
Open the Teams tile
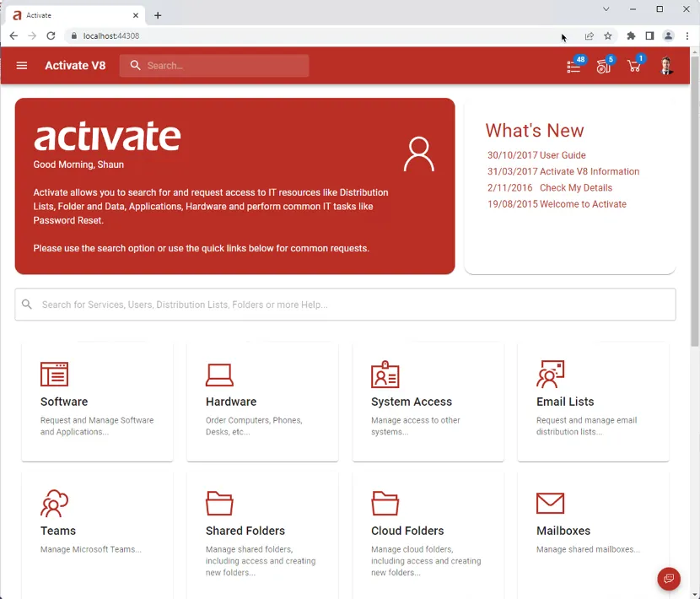pyautogui.click(x=97, y=535)
